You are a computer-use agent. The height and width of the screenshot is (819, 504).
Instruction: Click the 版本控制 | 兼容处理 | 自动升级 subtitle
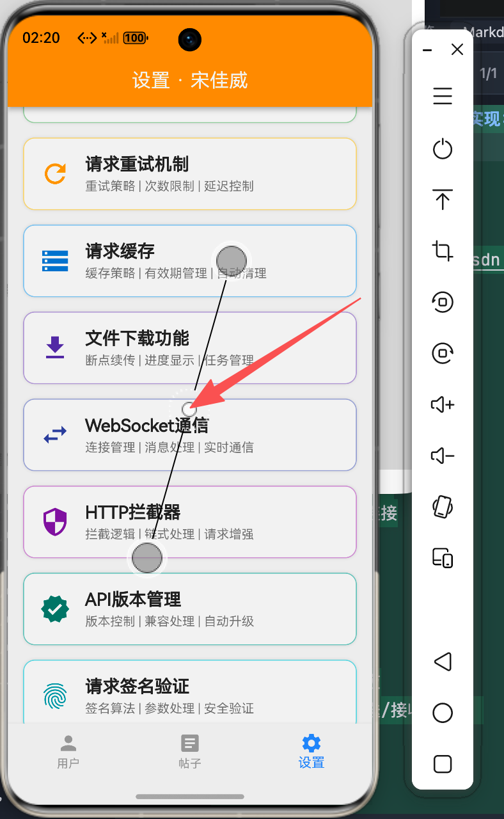click(169, 621)
